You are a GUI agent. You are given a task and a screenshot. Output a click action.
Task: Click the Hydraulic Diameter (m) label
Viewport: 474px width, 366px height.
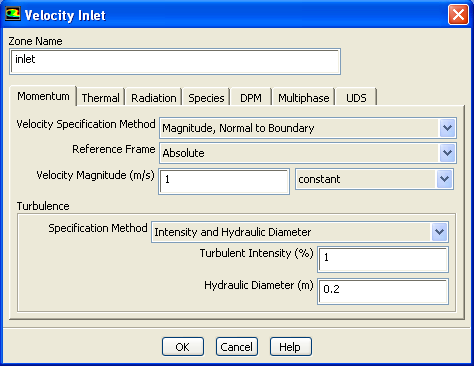point(259,285)
